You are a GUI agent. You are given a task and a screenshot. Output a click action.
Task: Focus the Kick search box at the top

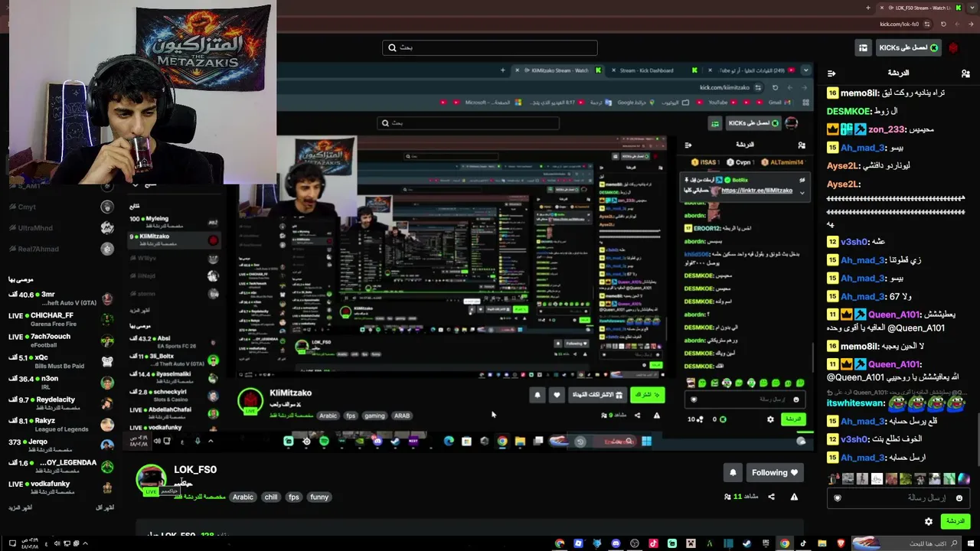490,47
